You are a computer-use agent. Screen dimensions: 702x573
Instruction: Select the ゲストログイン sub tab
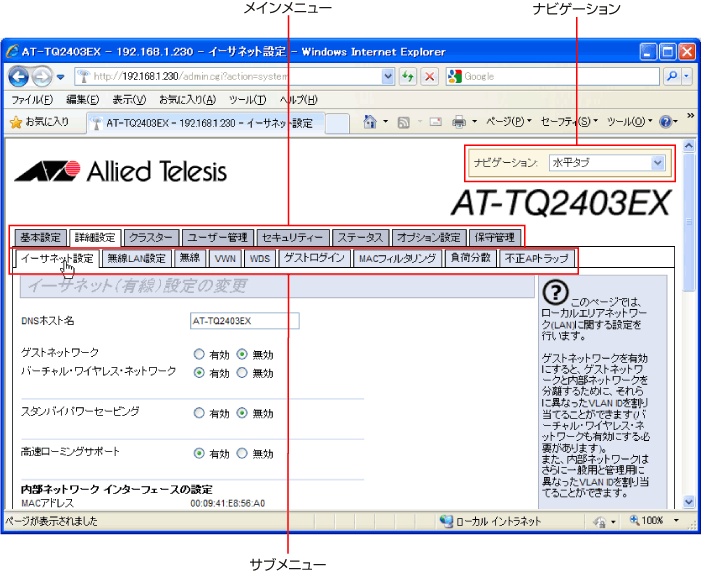tap(314, 258)
